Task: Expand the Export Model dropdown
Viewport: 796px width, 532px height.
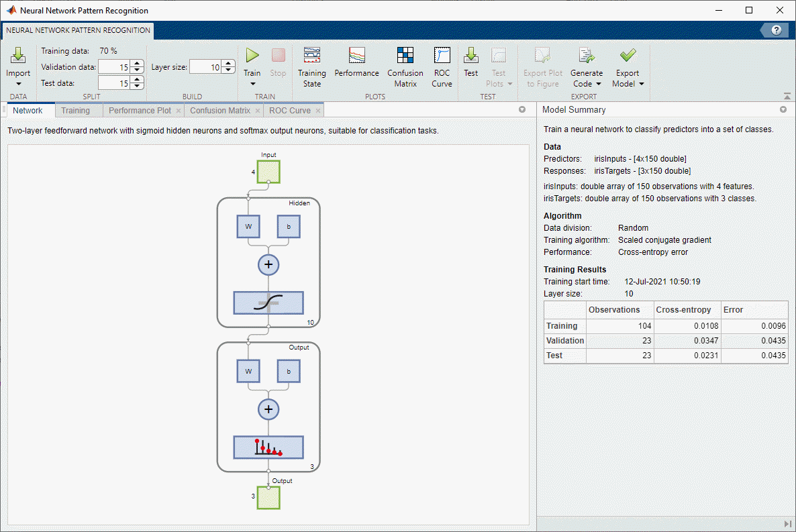Action: click(641, 85)
